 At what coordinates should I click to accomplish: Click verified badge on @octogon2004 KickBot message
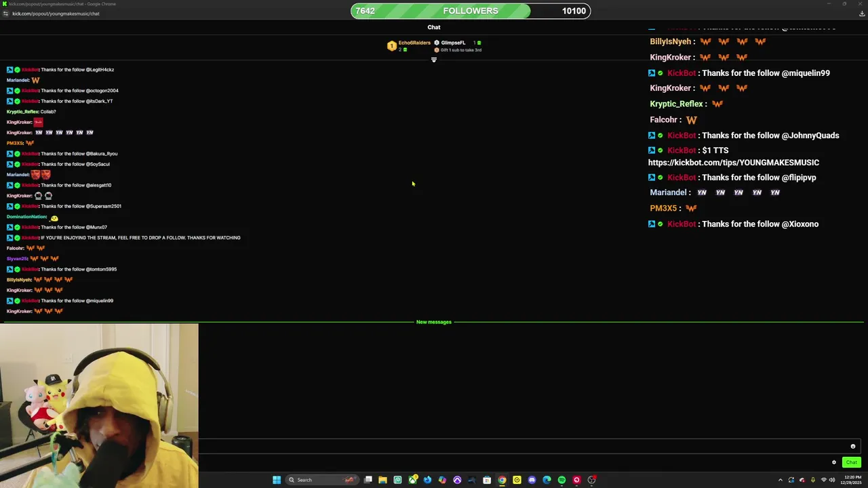18,91
